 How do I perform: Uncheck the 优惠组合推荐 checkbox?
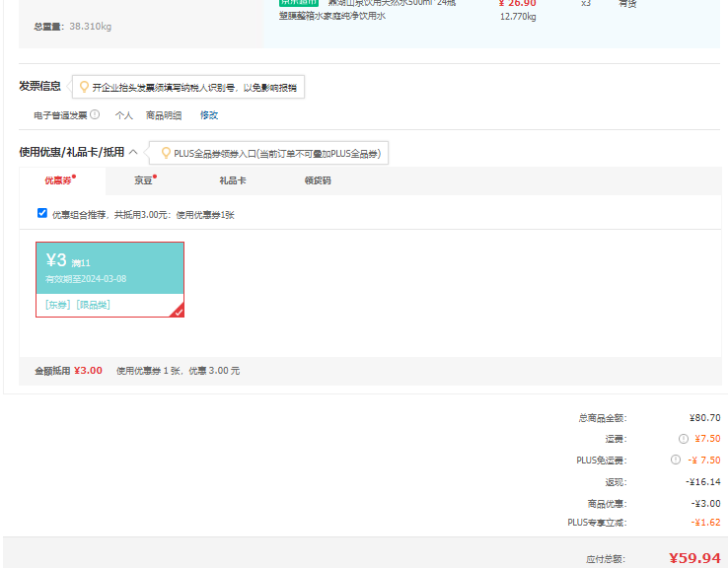pyautogui.click(x=42, y=213)
